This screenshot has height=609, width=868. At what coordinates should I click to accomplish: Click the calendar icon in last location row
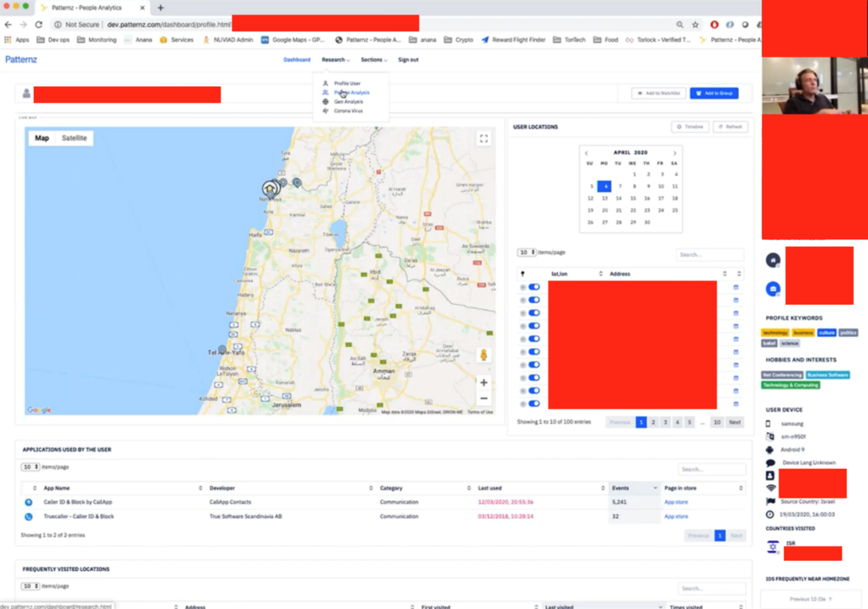click(x=736, y=404)
